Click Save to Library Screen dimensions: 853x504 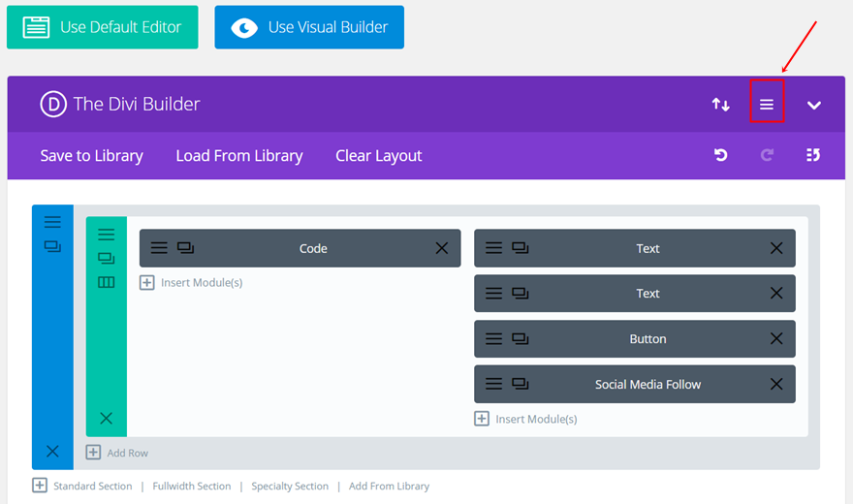click(x=91, y=156)
